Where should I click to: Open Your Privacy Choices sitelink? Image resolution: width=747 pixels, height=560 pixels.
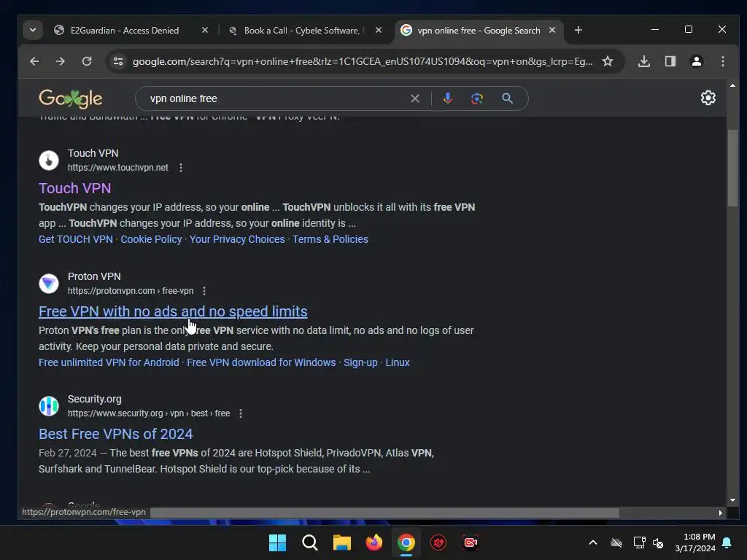[x=237, y=239]
